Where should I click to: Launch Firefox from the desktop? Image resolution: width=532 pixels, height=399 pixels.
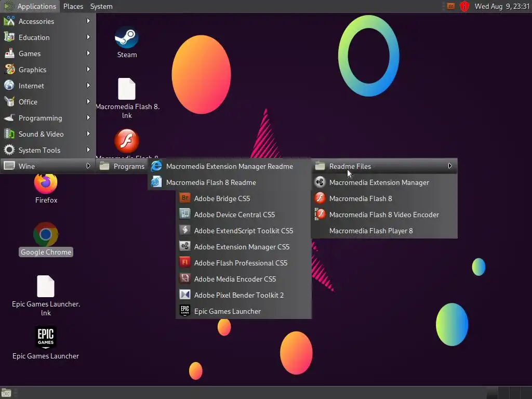coord(46,183)
